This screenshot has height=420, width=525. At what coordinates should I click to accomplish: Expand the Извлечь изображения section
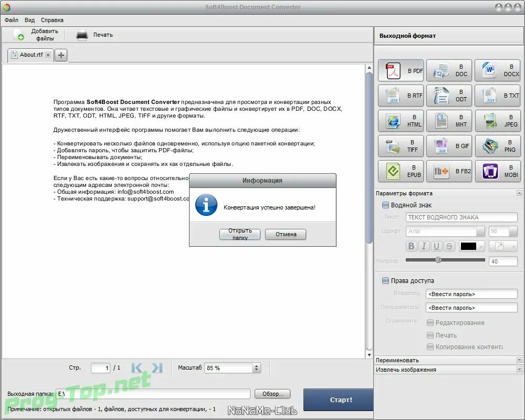click(x=519, y=370)
